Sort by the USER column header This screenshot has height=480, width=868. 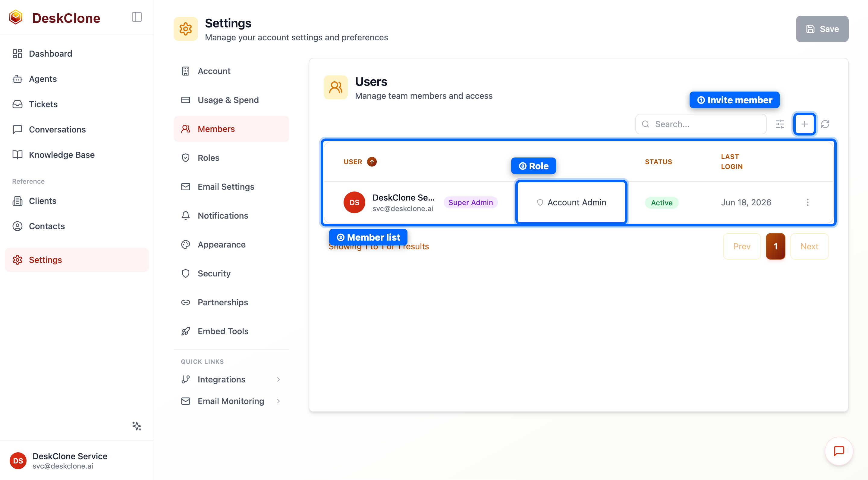tap(352, 162)
